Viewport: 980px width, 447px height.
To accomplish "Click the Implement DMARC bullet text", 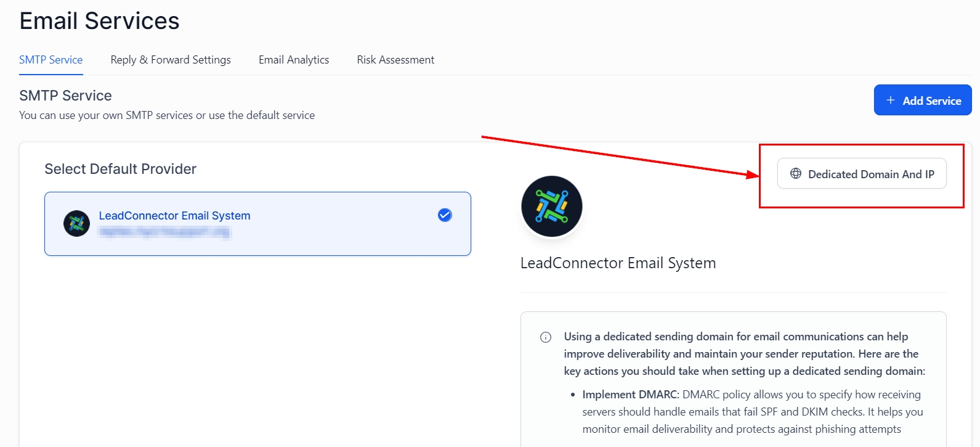I will coord(630,395).
